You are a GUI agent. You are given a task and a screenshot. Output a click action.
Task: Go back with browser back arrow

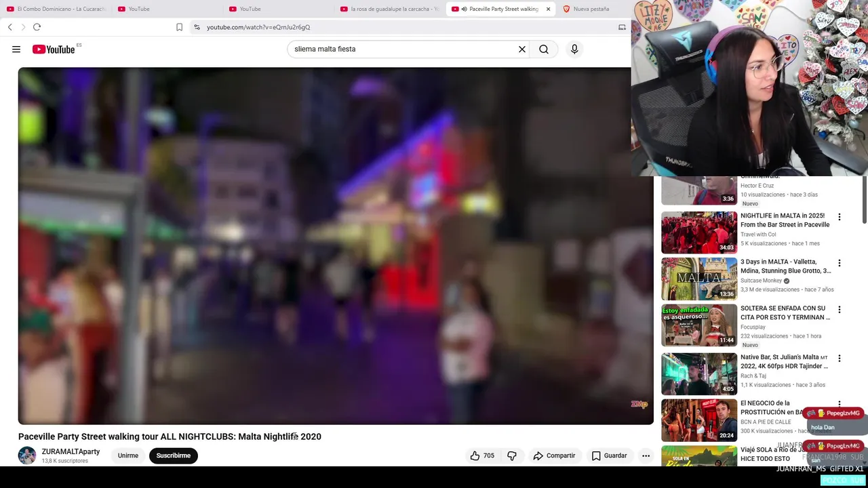pos(10,27)
